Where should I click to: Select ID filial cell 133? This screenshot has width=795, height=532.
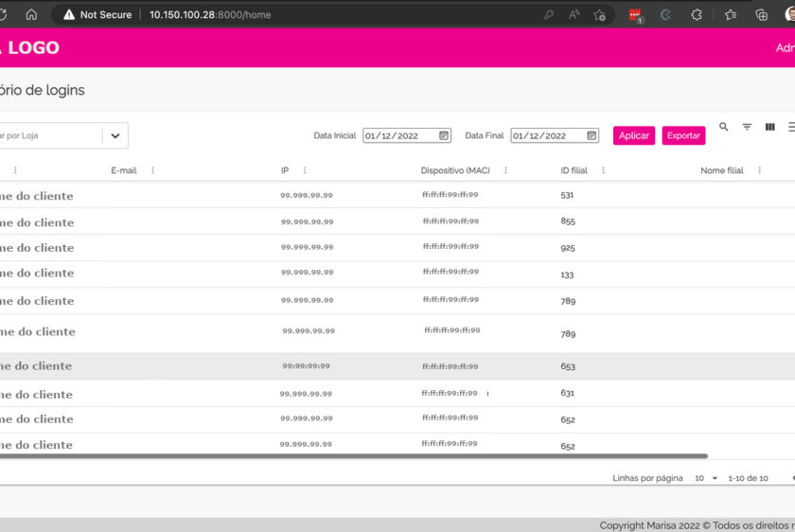coord(567,275)
